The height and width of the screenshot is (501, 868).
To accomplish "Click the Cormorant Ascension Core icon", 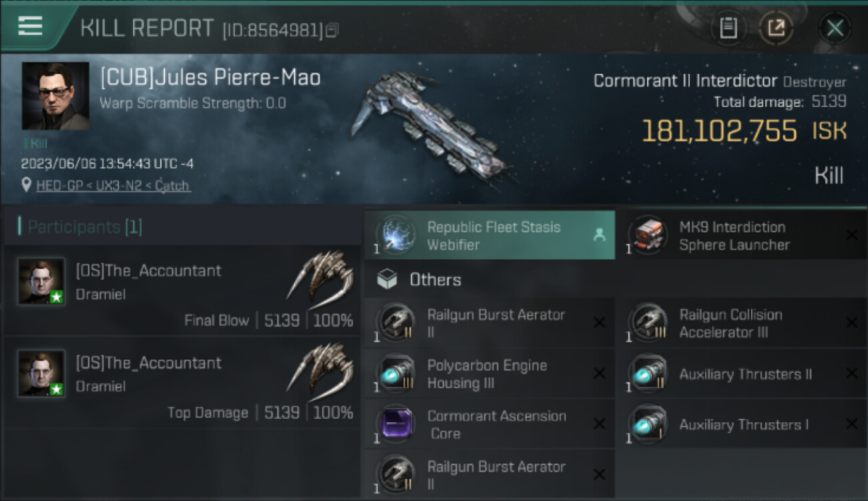I will 395,425.
